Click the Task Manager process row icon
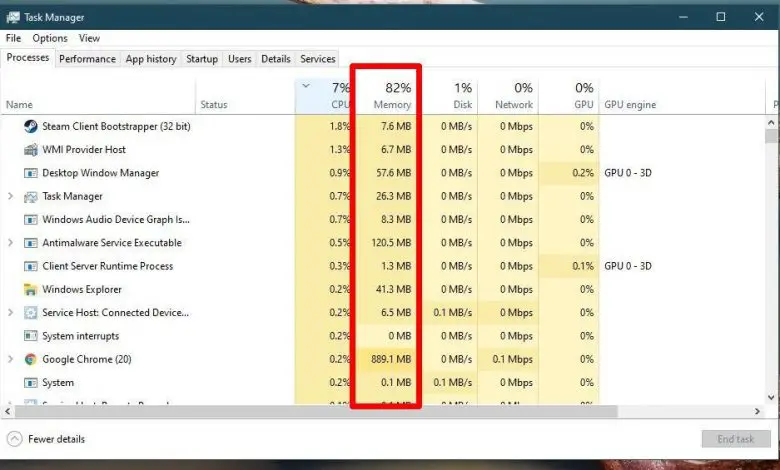Image resolution: width=780 pixels, height=470 pixels. pyautogui.click(x=30, y=196)
